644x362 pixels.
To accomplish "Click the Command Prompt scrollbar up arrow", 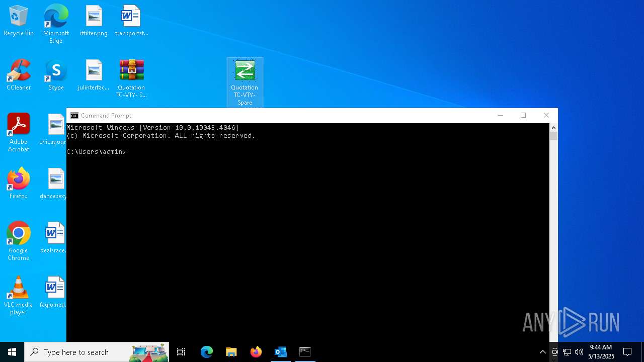I will coord(553,127).
